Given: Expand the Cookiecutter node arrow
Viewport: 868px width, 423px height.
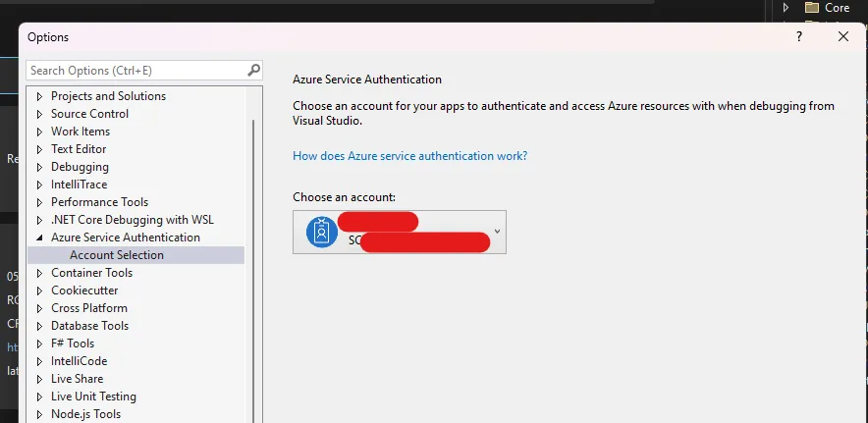Looking at the screenshot, I should (x=39, y=291).
